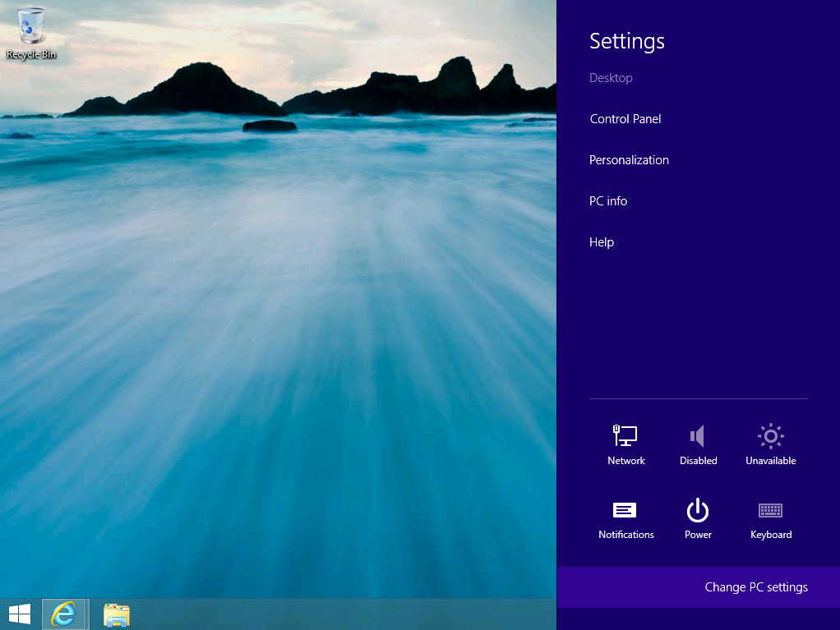Click the Windows Start button

(20, 614)
